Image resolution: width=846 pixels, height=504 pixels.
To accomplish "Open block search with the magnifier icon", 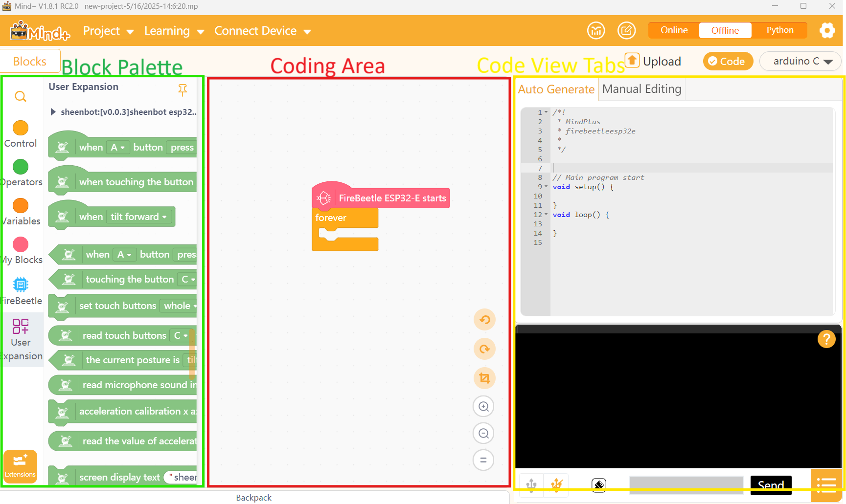I will [21, 96].
